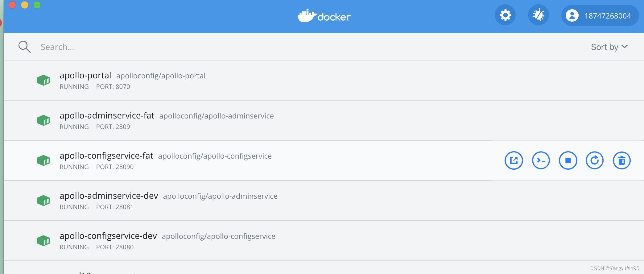The width and height of the screenshot is (644, 274).
Task: Click the account label 18747268004
Action: 609,15
